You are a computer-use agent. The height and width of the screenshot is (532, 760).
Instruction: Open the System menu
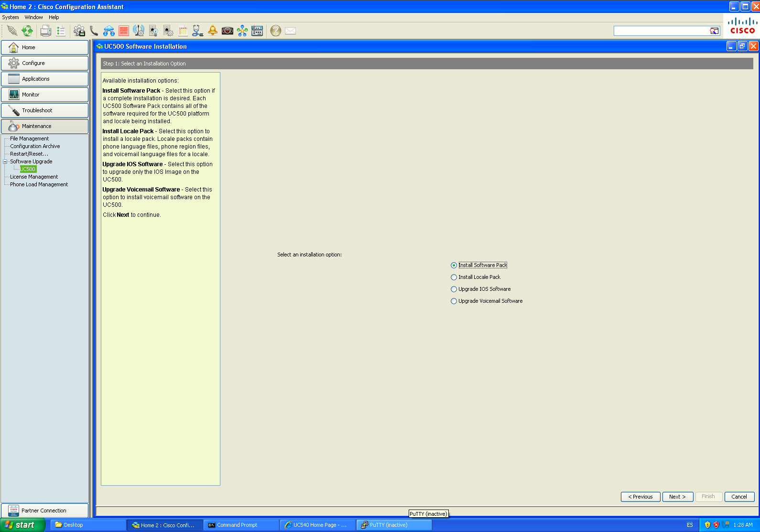coord(11,17)
